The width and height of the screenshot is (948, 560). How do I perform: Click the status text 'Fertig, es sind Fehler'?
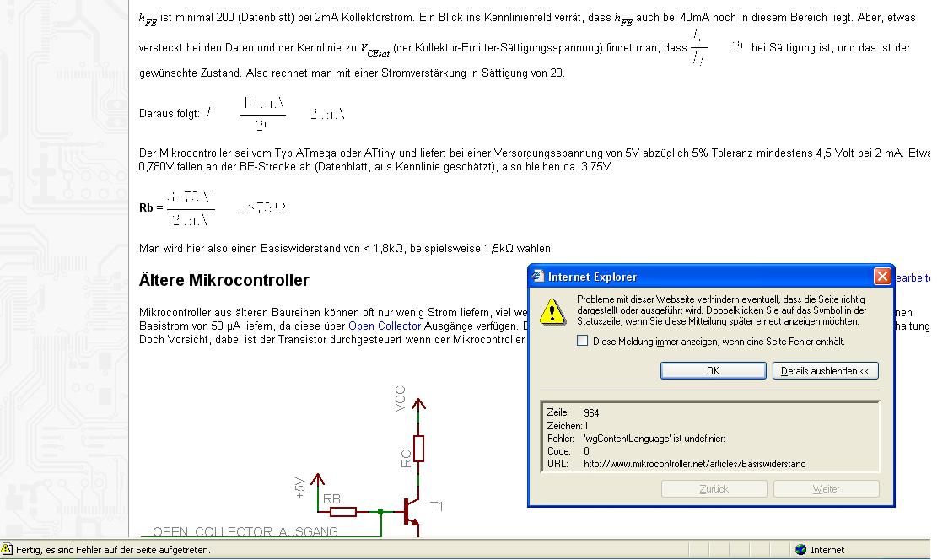(x=113, y=550)
